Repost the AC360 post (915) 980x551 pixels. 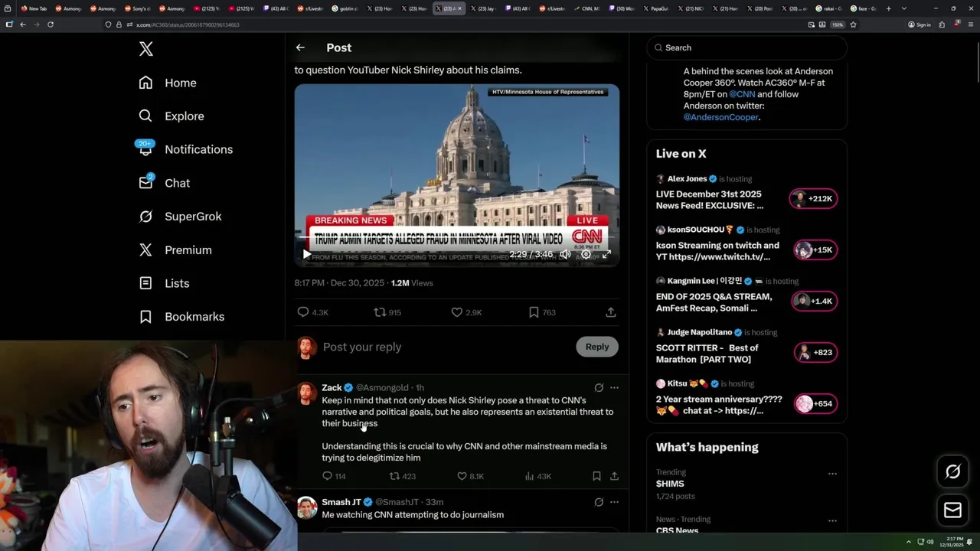coord(387,312)
